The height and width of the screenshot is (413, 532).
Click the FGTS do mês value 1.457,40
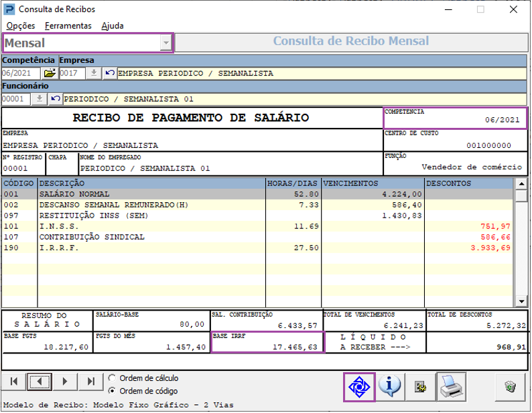pyautogui.click(x=186, y=347)
